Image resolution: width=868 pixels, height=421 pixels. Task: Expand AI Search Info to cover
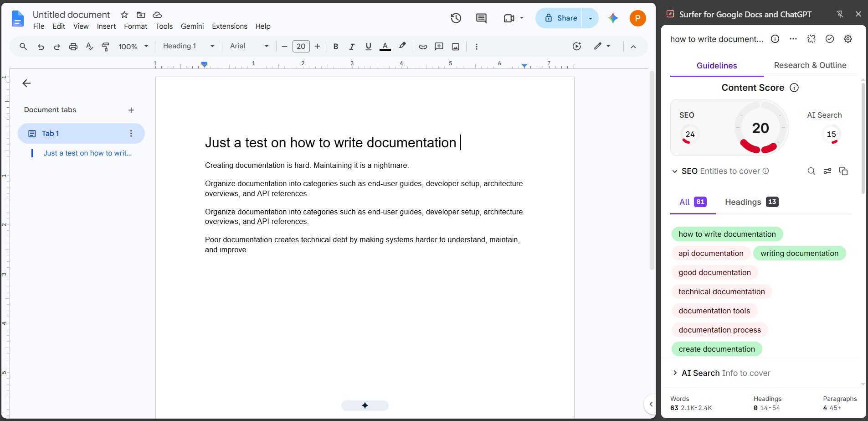(675, 373)
